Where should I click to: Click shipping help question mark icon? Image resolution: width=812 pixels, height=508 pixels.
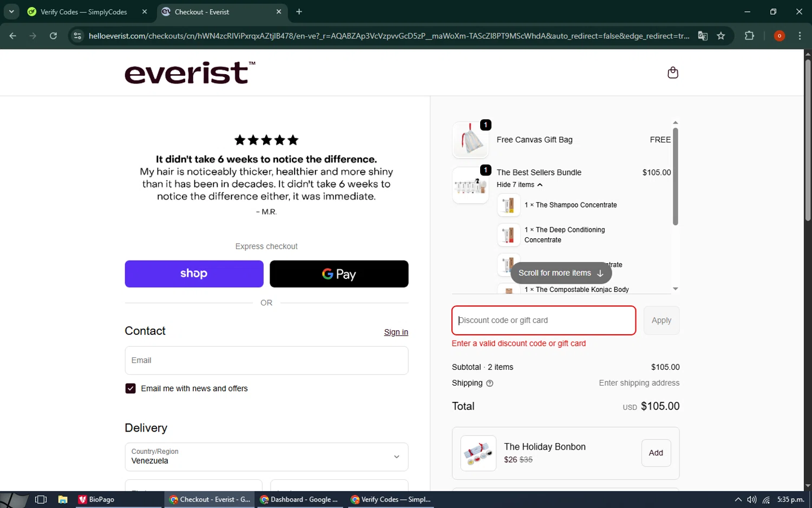489,383
